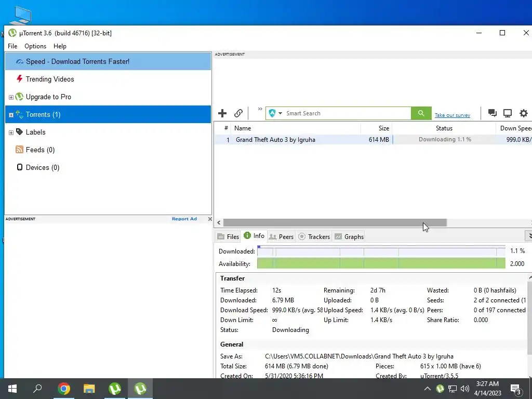Select Upgrade to Pro in sidebar

click(x=108, y=97)
